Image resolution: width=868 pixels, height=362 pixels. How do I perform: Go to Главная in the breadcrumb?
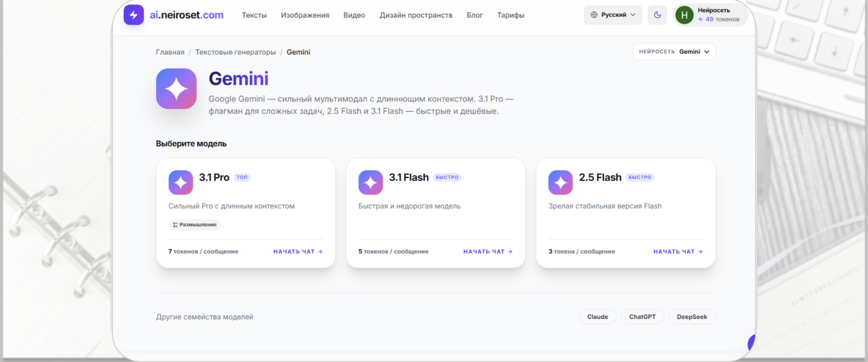(x=170, y=52)
